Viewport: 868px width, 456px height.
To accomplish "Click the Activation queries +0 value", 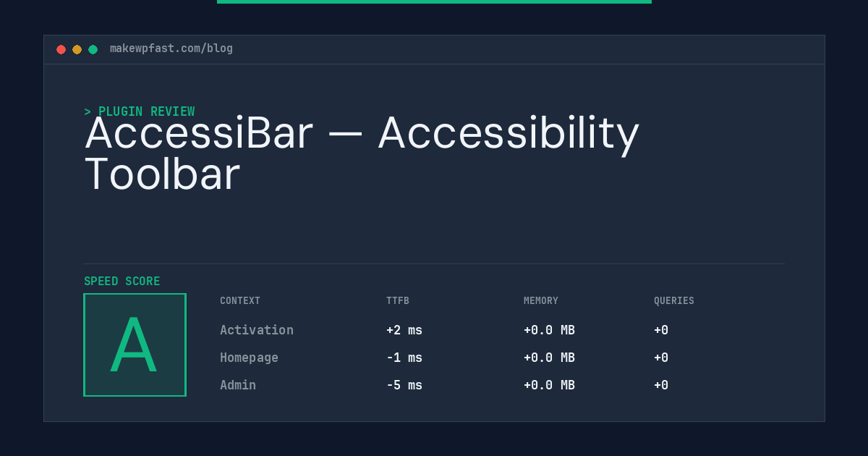I will click(x=661, y=330).
